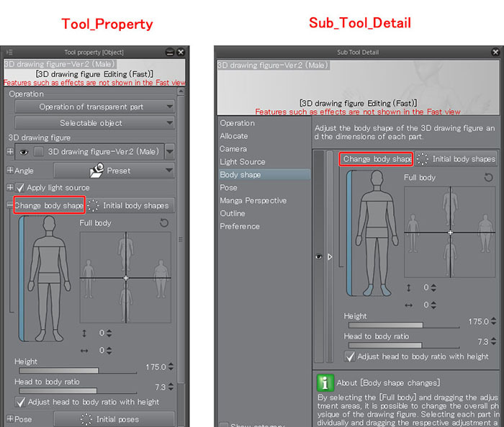Click Height slider in Sub Tool Detail

pos(404,325)
